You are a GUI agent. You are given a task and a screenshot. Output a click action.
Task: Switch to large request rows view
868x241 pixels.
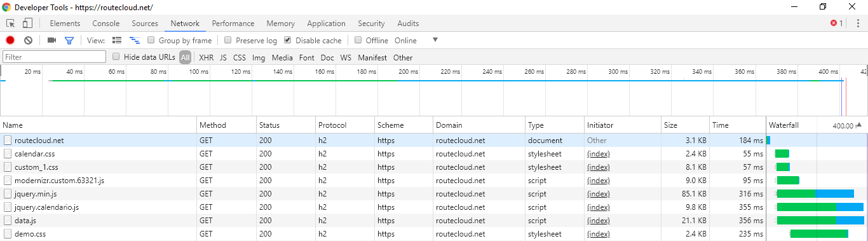(x=117, y=40)
